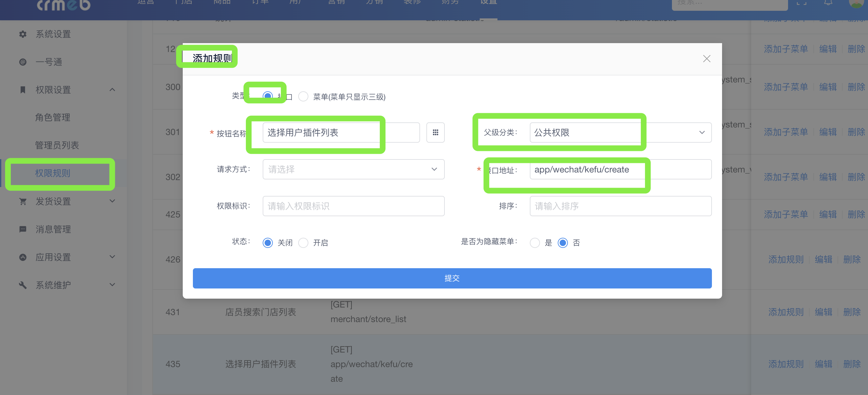Click 编辑 in row 435
This screenshot has width=868, height=395.
pyautogui.click(x=824, y=364)
